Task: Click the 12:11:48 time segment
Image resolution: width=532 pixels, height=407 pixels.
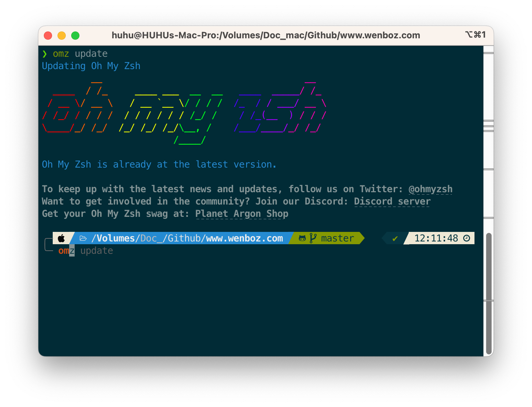Action: click(436, 238)
